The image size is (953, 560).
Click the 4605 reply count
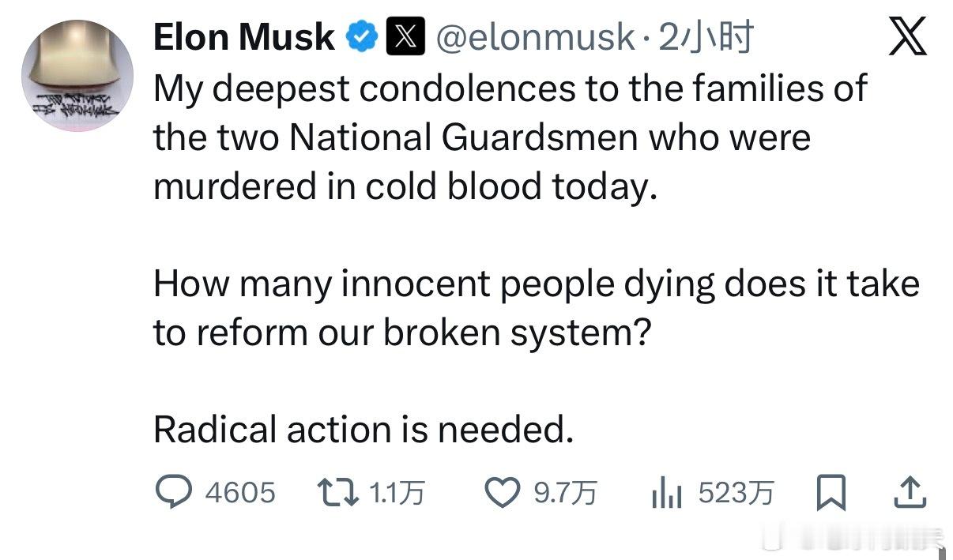[x=240, y=493]
